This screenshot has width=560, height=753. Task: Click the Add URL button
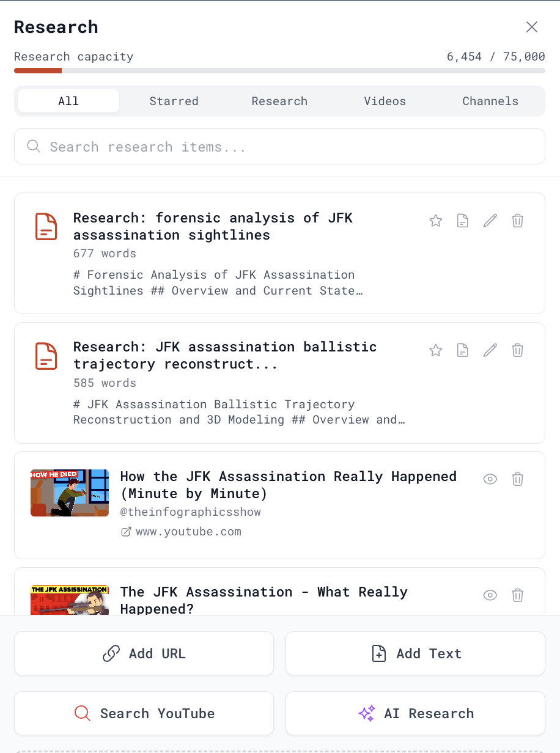[144, 653]
